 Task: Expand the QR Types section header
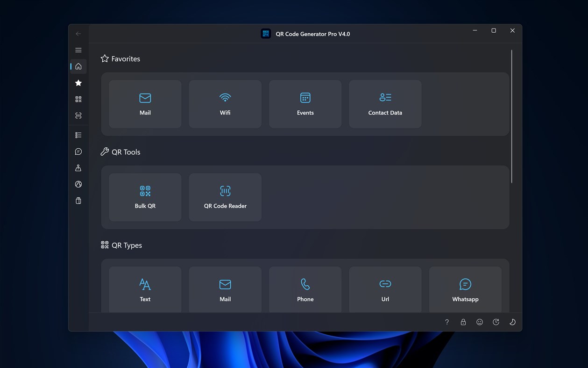tap(121, 245)
